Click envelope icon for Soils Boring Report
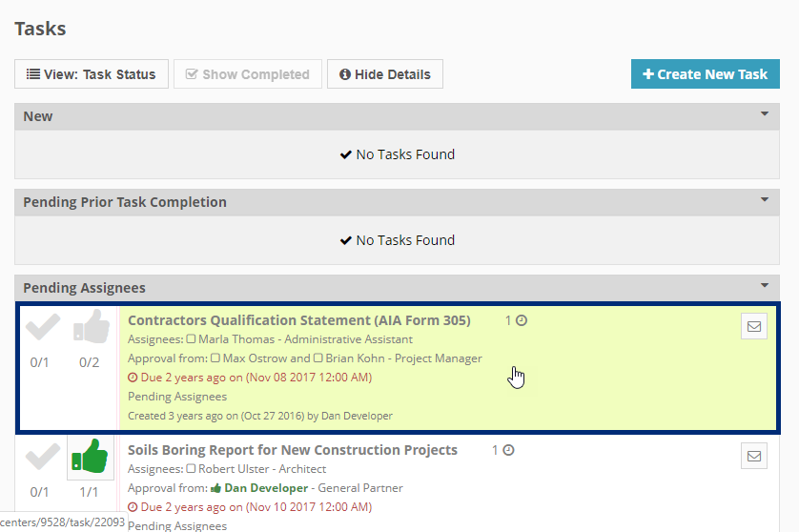Image resolution: width=799 pixels, height=532 pixels. (x=754, y=456)
